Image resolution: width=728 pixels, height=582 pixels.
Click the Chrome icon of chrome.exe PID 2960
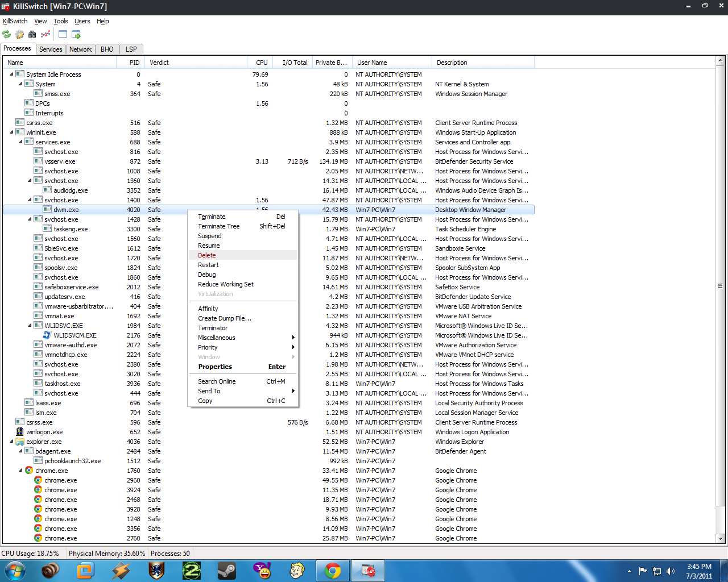click(x=38, y=480)
